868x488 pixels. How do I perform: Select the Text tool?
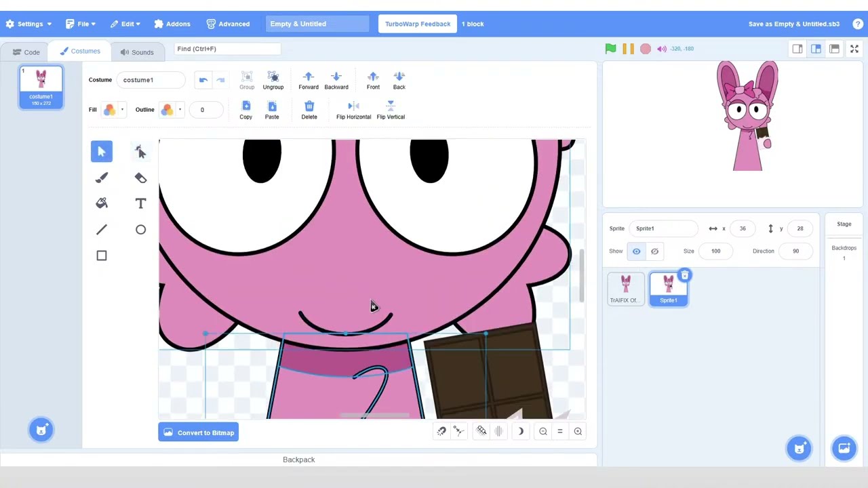pyautogui.click(x=140, y=203)
